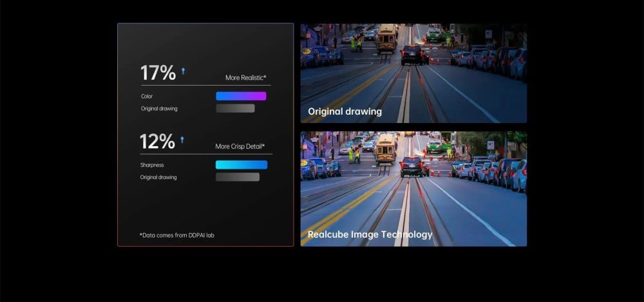Click the yellow tram in the bottom photo

click(x=385, y=148)
